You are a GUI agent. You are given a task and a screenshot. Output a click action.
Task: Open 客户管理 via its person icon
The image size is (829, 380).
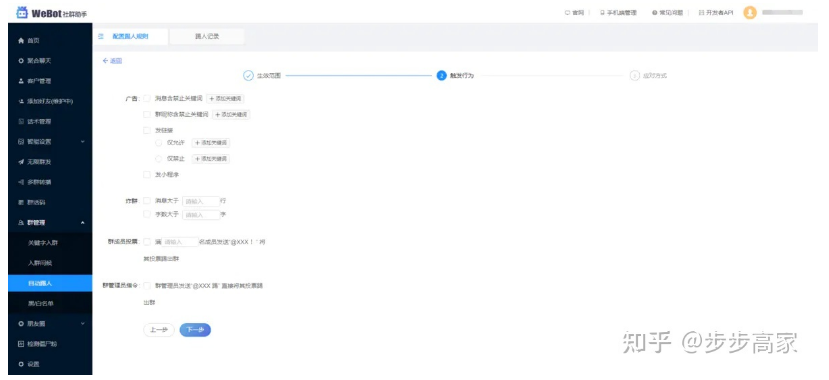pyautogui.click(x=21, y=81)
